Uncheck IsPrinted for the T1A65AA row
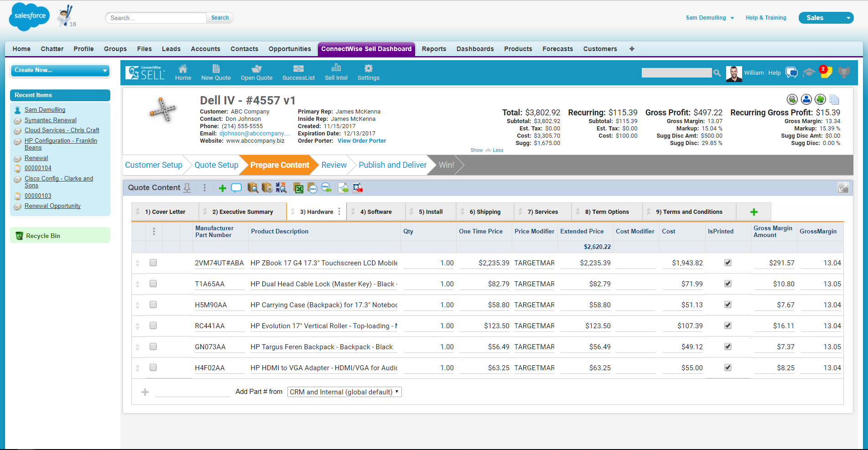 coord(728,284)
